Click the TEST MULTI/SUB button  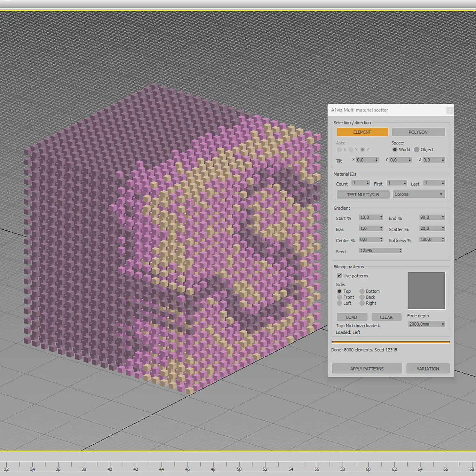click(363, 194)
